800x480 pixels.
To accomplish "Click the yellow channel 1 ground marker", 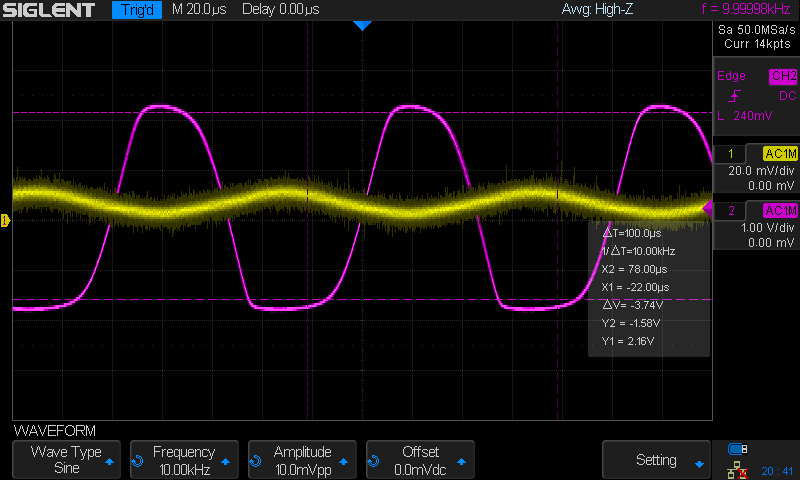I will click(5, 220).
